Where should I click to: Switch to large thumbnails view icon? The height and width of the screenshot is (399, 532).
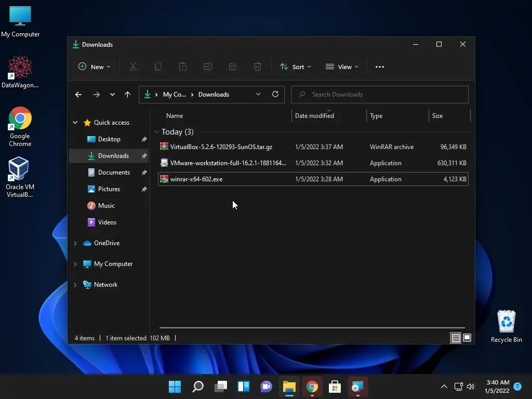(467, 338)
